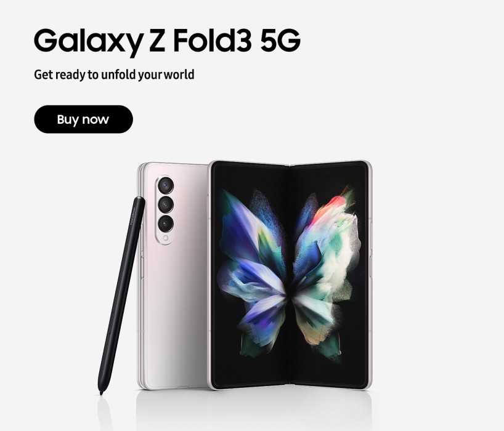Screen dimensions: 504x431
Task: Click the camera flash below the lenses
Action: (166, 238)
